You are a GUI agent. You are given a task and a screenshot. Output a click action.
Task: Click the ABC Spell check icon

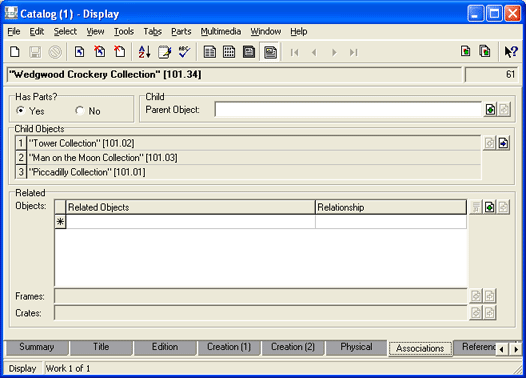coord(184,52)
